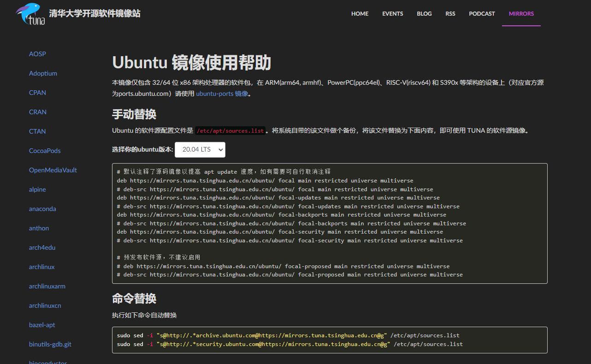Open AOSP in the sidebar
591x364 pixels.
point(37,54)
